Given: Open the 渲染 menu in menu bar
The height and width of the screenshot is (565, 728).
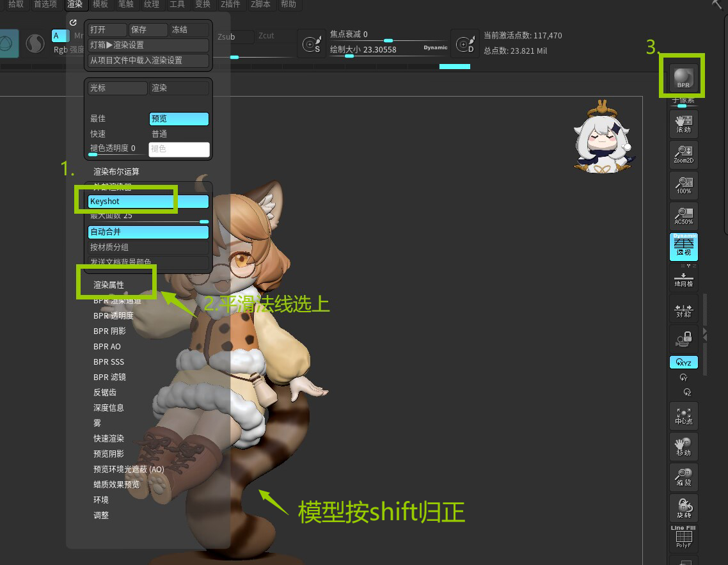Looking at the screenshot, I should pyautogui.click(x=75, y=4).
